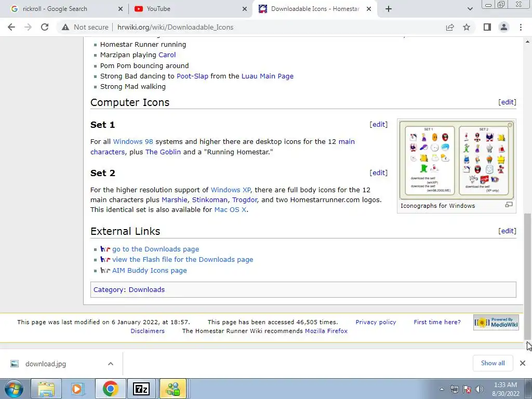Open AIM Buddy Icons page link
The height and width of the screenshot is (399, 532).
[150, 270]
